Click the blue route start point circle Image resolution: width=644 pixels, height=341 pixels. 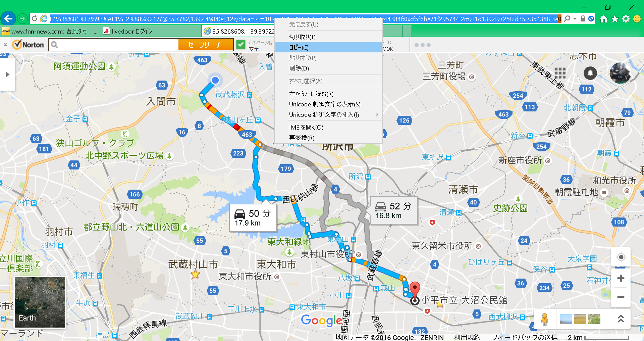215,80
